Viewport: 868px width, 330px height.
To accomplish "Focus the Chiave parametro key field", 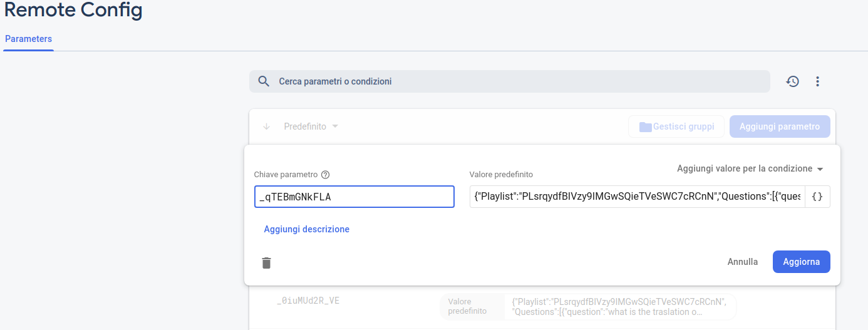I will (354, 197).
